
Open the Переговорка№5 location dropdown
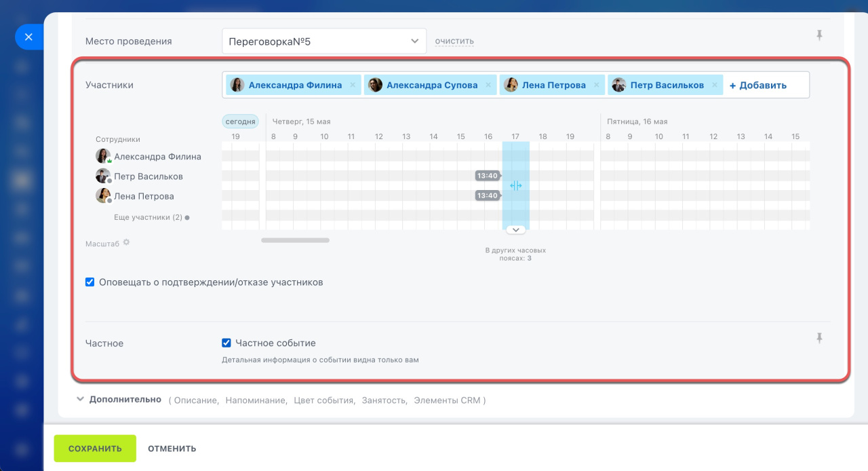[324, 41]
